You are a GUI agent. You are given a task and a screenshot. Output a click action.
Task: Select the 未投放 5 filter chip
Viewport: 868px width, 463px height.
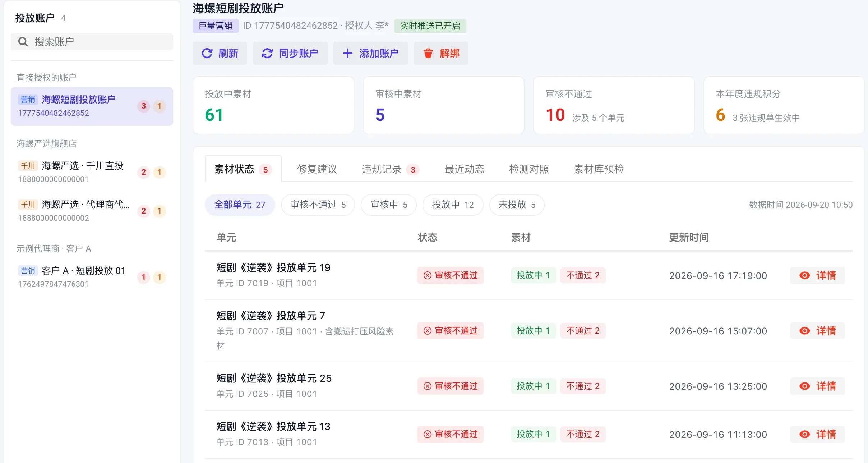point(517,205)
